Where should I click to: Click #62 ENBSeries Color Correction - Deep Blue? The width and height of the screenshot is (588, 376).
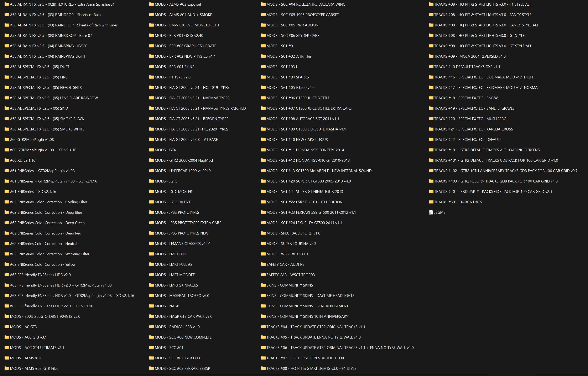(x=46, y=212)
